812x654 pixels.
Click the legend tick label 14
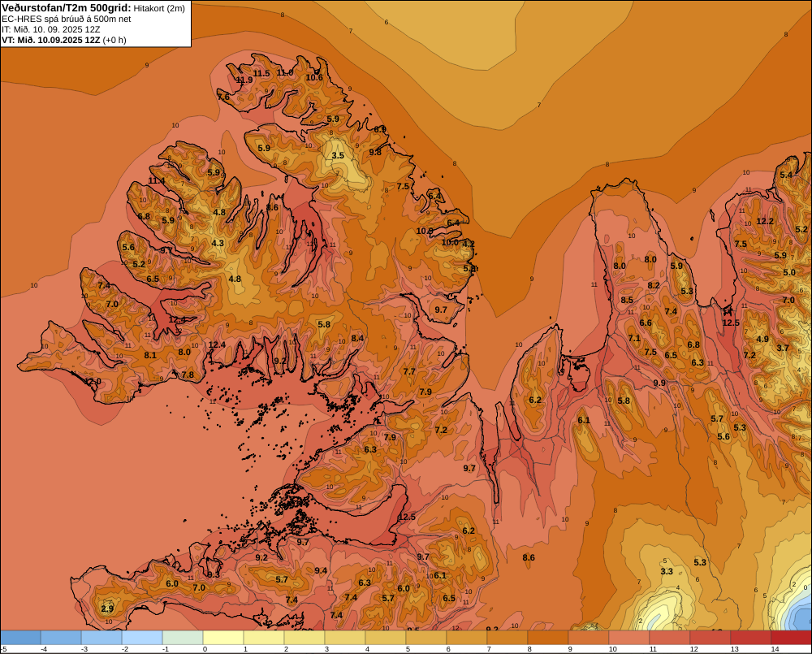click(775, 649)
